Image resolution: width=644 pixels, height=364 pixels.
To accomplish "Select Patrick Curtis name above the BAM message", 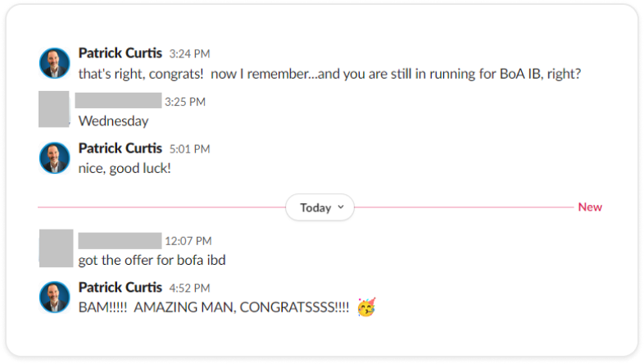I will pyautogui.click(x=120, y=287).
